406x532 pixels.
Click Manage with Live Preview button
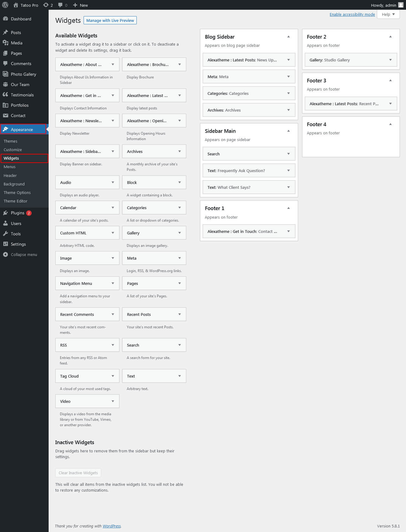click(x=110, y=20)
